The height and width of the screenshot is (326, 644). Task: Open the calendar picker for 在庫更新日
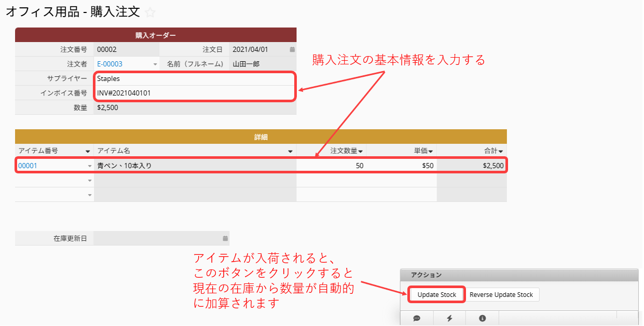click(225, 239)
